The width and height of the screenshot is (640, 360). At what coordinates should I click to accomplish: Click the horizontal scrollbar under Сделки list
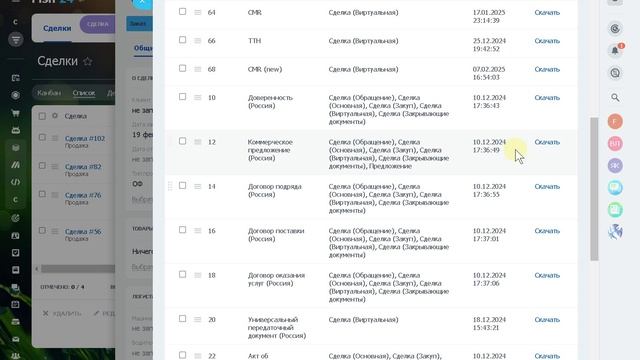78,269
